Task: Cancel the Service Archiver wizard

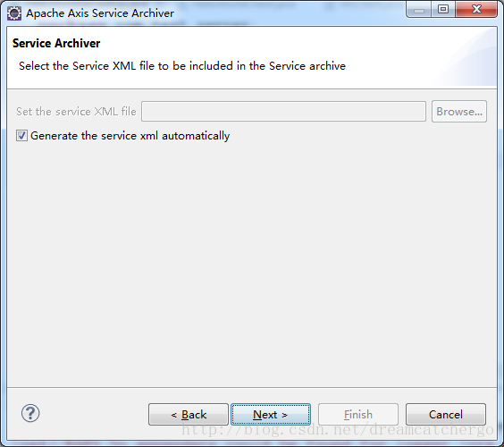Action: click(x=446, y=415)
